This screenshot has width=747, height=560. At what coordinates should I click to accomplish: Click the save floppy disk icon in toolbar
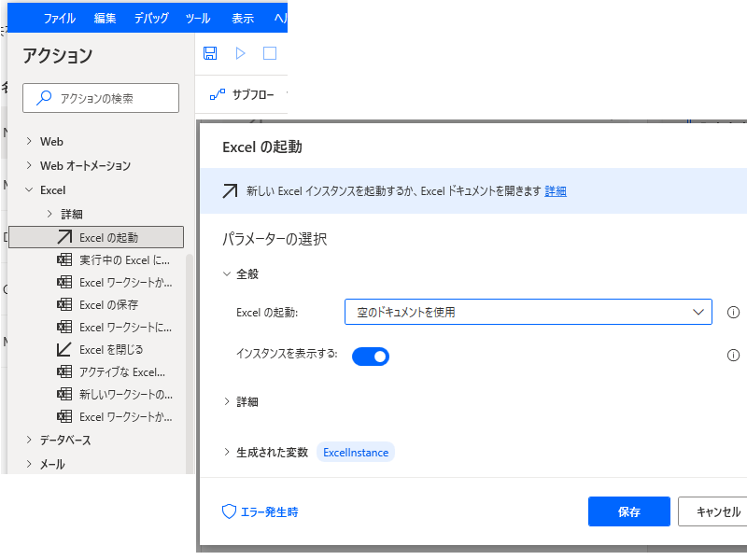[x=210, y=53]
